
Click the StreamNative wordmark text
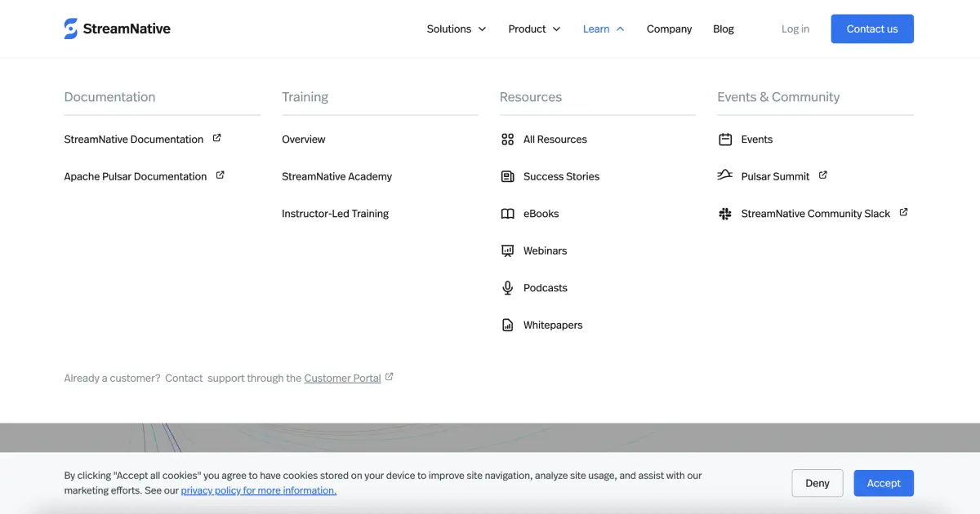pyautogui.click(x=127, y=29)
